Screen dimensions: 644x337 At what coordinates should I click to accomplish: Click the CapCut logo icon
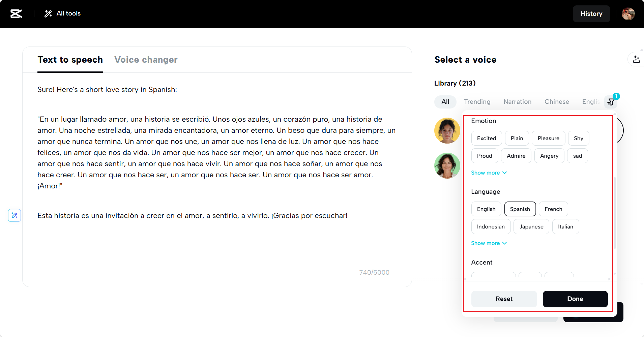pos(16,14)
